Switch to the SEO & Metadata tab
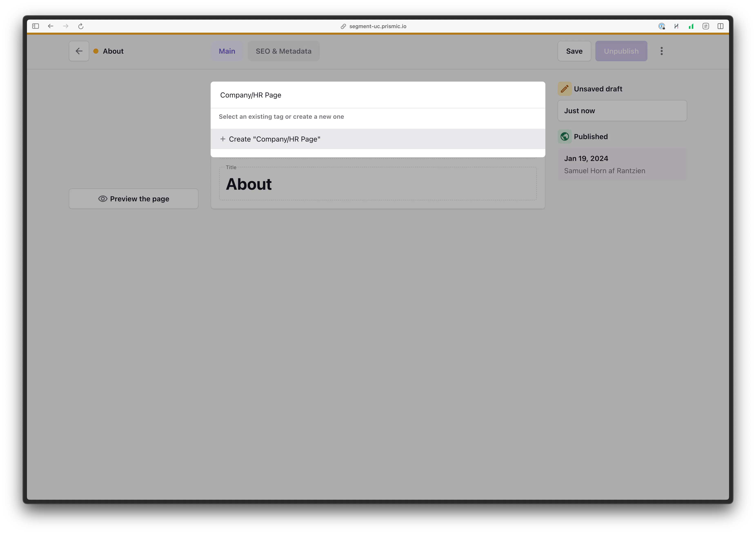756x534 pixels. coord(283,51)
